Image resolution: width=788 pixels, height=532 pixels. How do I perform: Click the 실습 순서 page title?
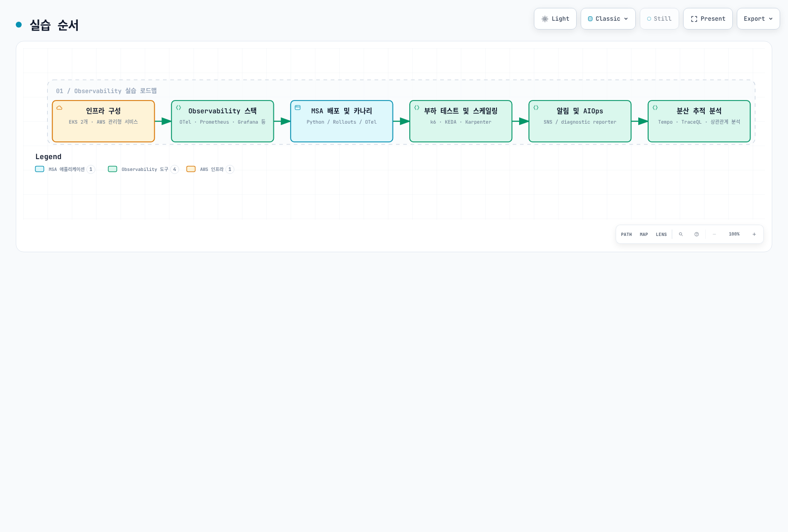point(54,25)
